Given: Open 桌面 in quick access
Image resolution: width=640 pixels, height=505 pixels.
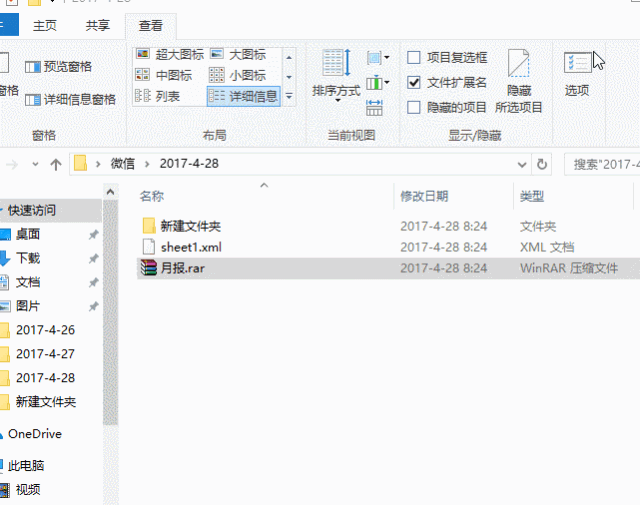Looking at the screenshot, I should 27,234.
